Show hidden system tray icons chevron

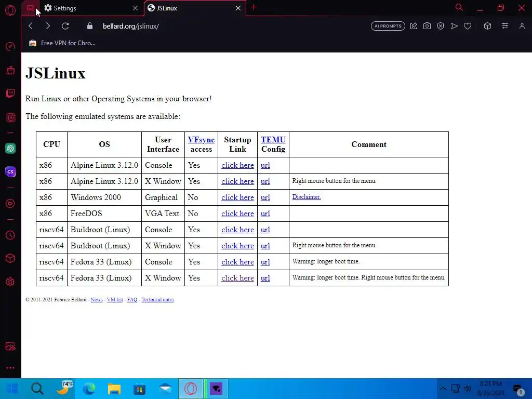pyautogui.click(x=443, y=389)
